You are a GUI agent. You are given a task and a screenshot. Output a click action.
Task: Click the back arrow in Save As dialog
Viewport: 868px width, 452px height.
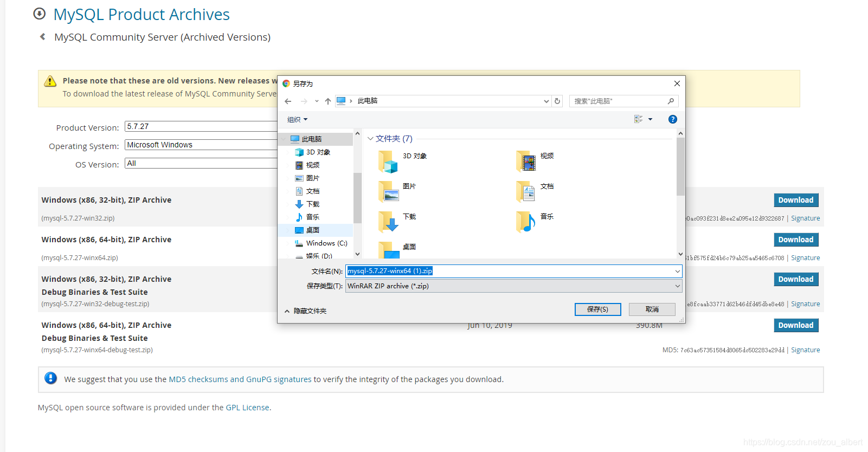(288, 101)
